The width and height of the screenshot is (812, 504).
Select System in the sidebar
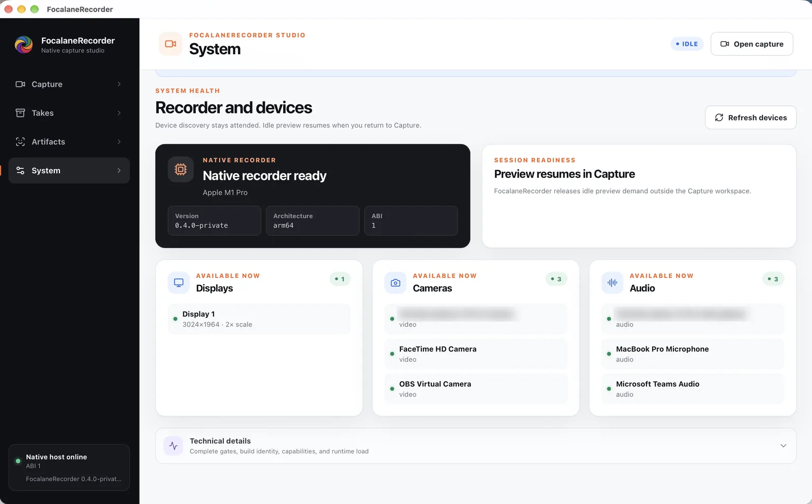pyautogui.click(x=69, y=170)
